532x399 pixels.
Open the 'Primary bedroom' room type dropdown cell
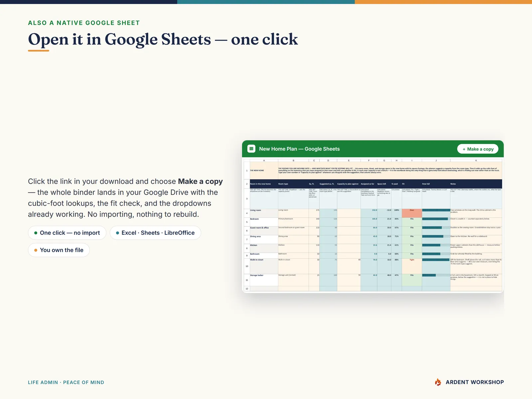click(x=293, y=222)
